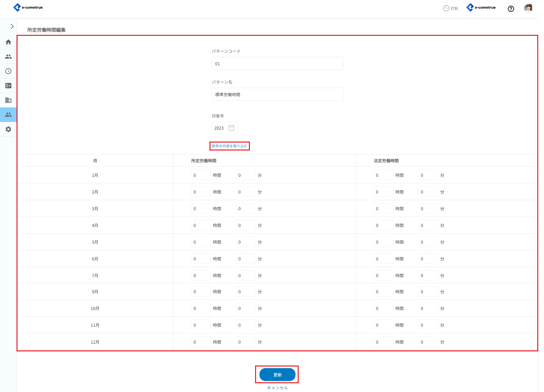Open the home icon in the sidebar
Screen dimensions: 544x392
[x=8, y=42]
